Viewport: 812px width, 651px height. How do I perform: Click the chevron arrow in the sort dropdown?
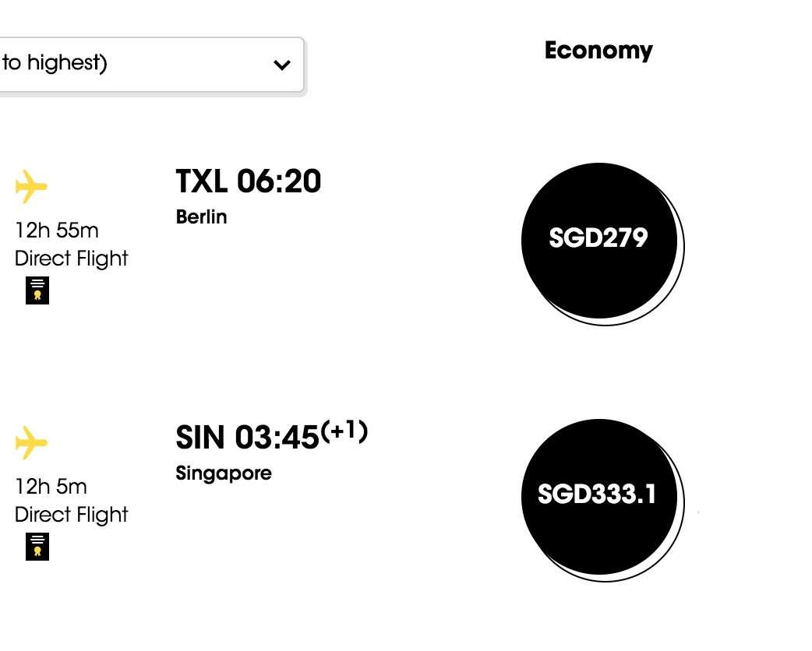pos(282,65)
